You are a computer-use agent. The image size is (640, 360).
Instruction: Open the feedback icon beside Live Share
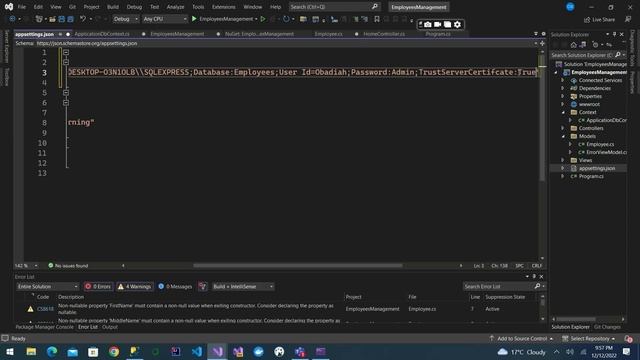pyautogui.click(x=628, y=19)
